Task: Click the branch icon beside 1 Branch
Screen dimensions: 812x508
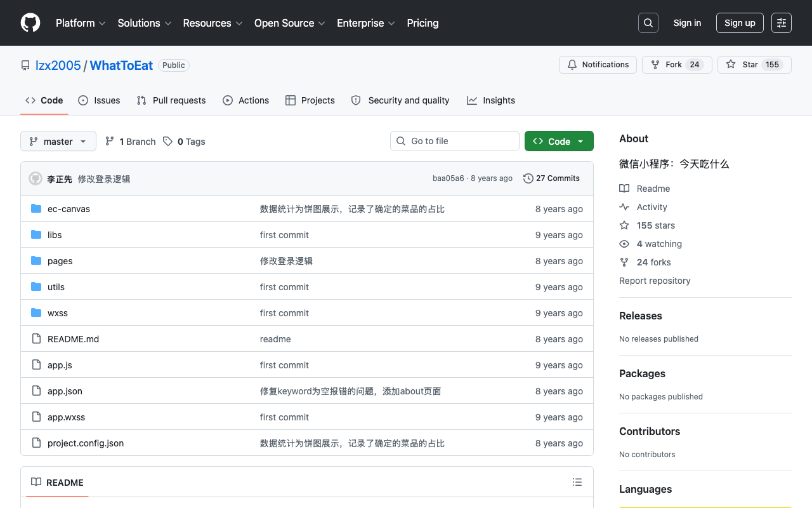Action: click(x=110, y=142)
